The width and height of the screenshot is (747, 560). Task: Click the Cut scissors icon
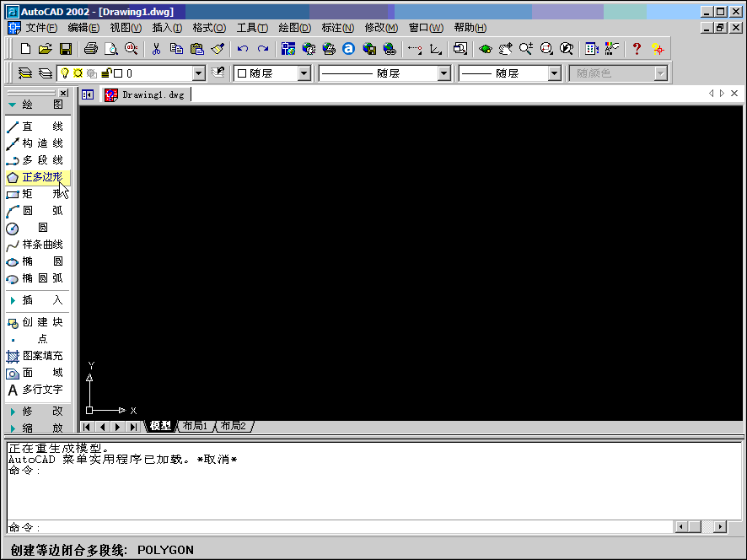(156, 50)
